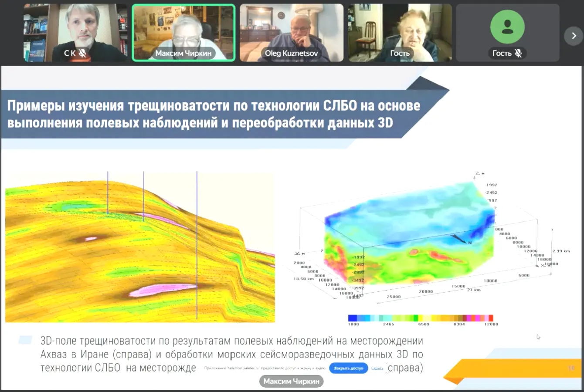Click the north arrow marker on the cube

click(460, 239)
